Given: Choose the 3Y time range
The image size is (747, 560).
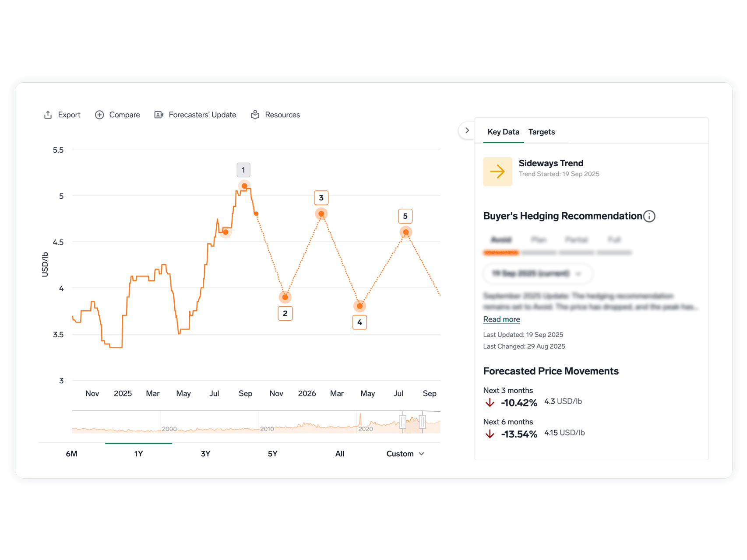Looking at the screenshot, I should (x=205, y=454).
